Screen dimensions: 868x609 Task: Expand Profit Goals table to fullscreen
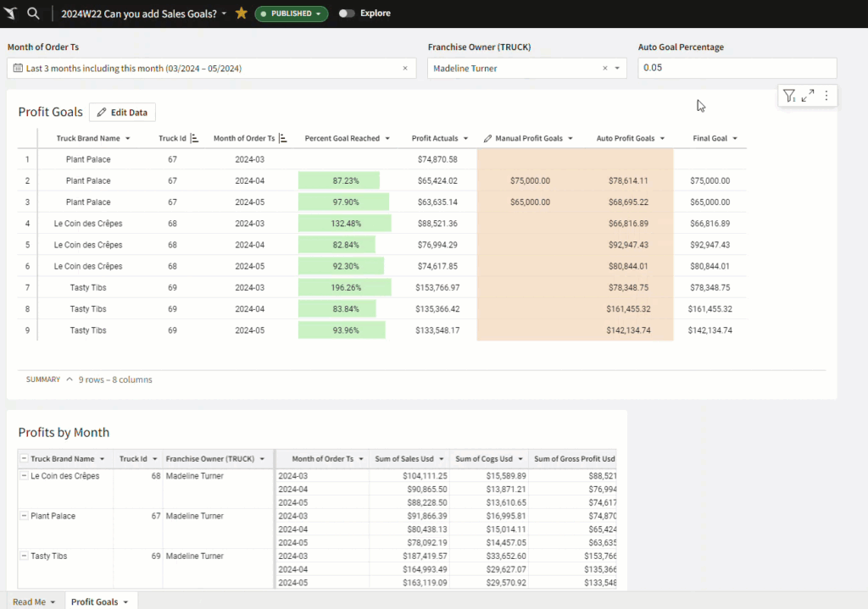click(x=808, y=96)
